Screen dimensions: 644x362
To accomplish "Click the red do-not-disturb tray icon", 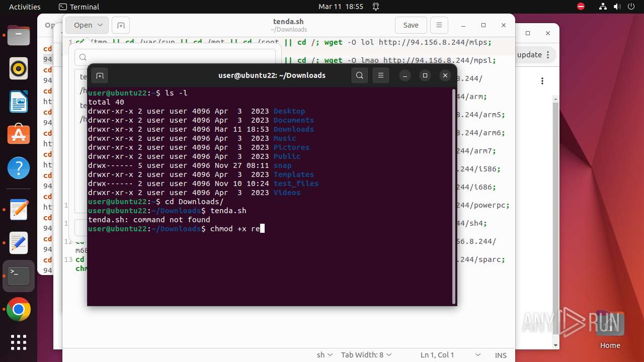I will tap(581, 7).
